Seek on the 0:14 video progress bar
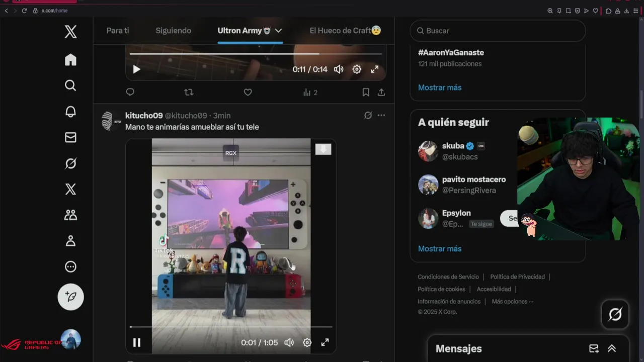 click(x=256, y=53)
